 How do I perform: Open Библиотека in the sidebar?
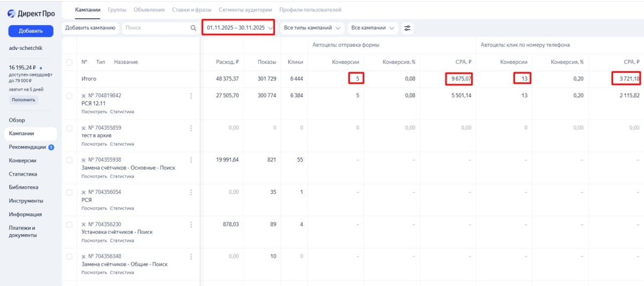pyautogui.click(x=24, y=187)
